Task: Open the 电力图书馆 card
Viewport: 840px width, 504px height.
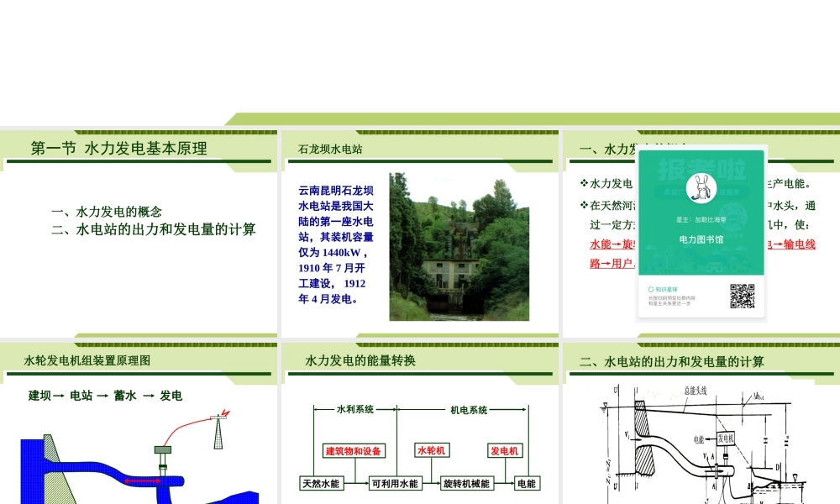Action: pos(702,239)
